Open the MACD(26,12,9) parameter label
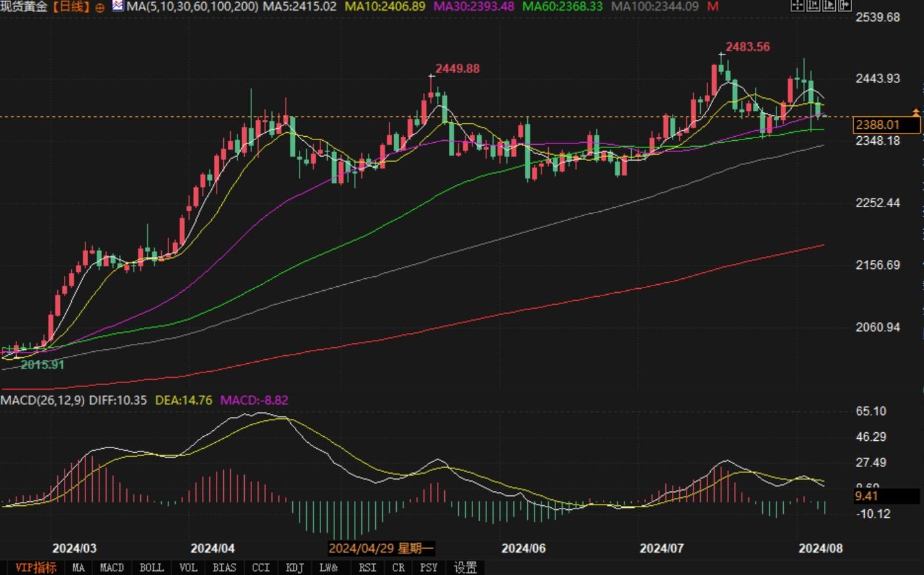The height and width of the screenshot is (575, 924). [x=43, y=400]
